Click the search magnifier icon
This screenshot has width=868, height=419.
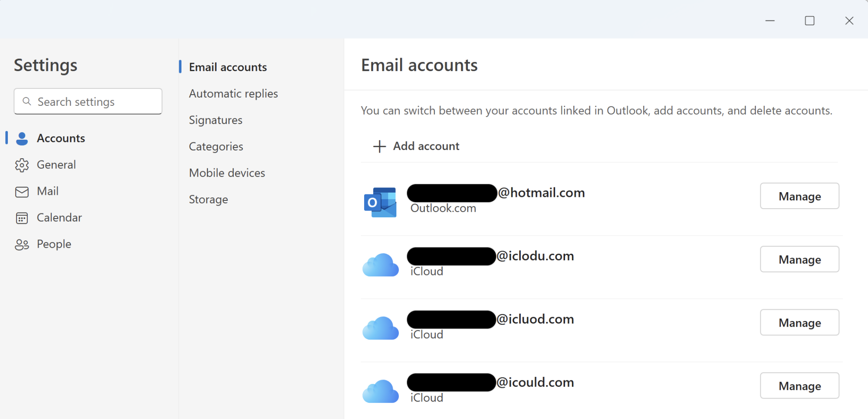pos(27,101)
